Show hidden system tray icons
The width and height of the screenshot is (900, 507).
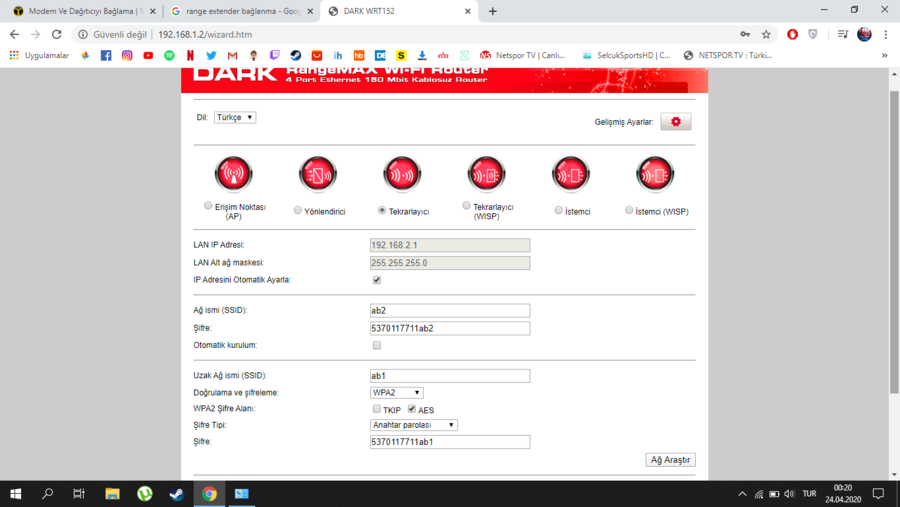tap(742, 494)
